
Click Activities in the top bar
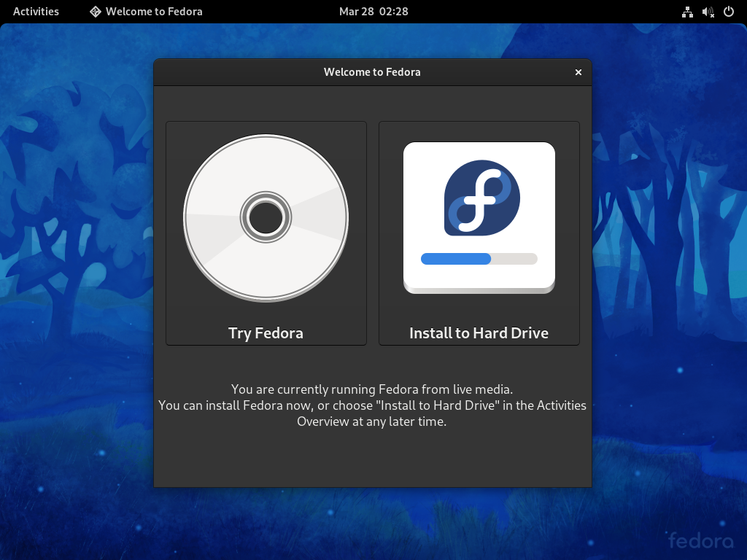click(36, 12)
